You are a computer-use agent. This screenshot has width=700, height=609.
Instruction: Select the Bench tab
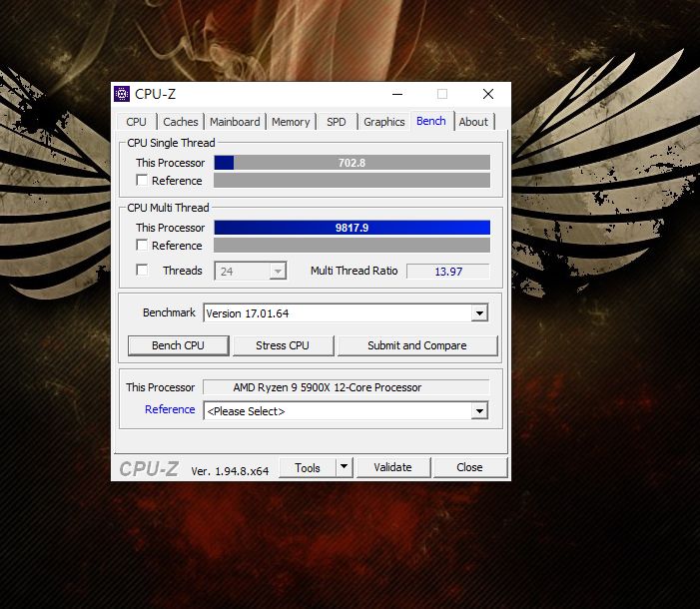[x=431, y=121]
